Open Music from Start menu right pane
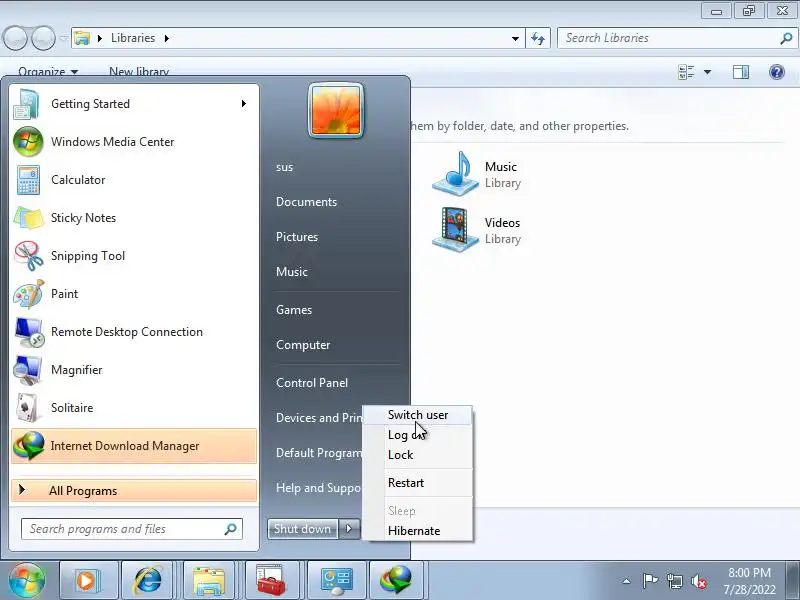Viewport: 800px width, 600px height. click(292, 272)
